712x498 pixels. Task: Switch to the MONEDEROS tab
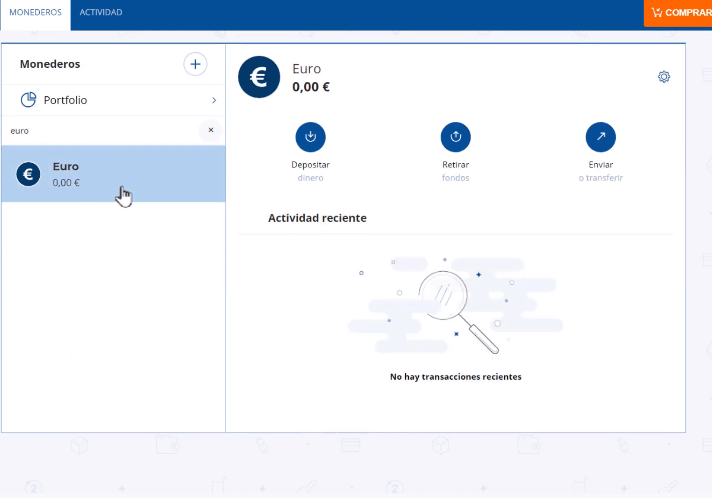click(35, 13)
